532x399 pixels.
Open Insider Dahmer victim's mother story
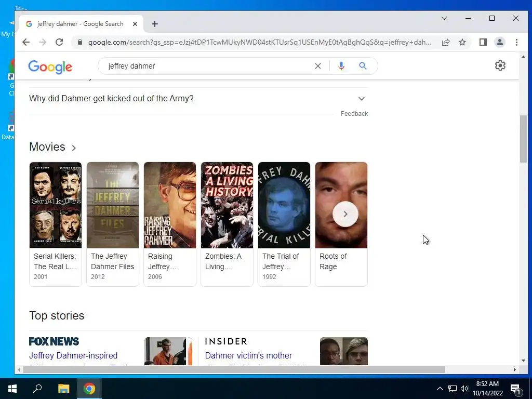[x=248, y=355]
